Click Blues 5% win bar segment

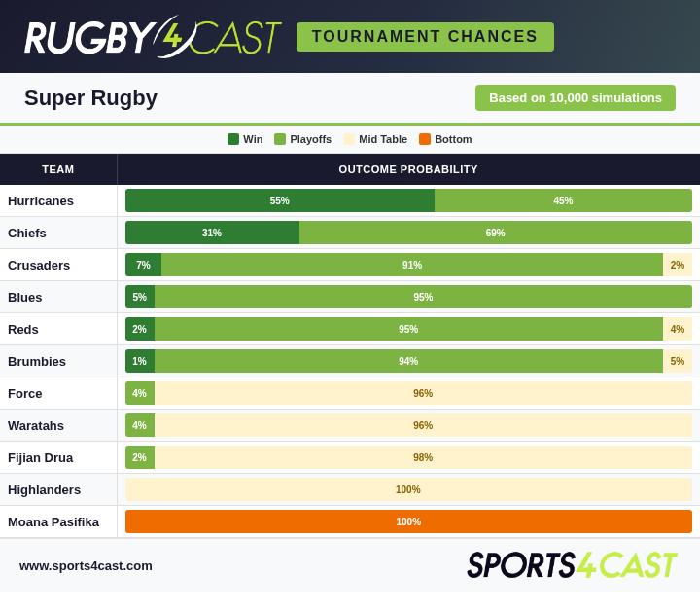pyautogui.click(x=140, y=297)
